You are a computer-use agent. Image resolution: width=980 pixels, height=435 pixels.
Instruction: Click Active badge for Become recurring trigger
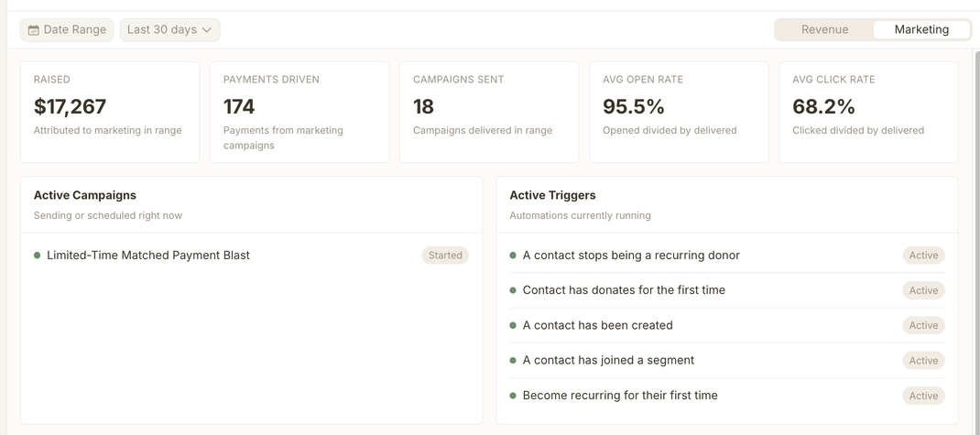point(923,395)
